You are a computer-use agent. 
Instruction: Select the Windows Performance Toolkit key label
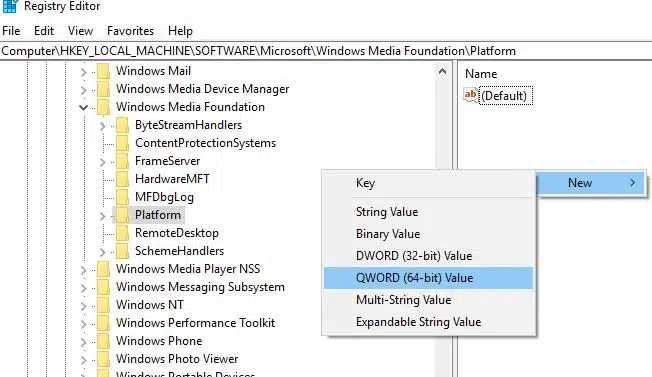tap(195, 323)
